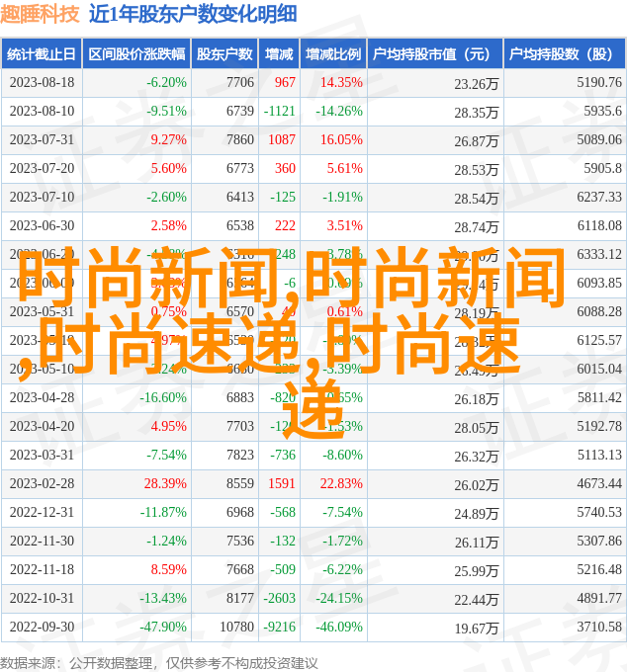
Task: Click the shareholder count 6413
Action: pos(240,197)
